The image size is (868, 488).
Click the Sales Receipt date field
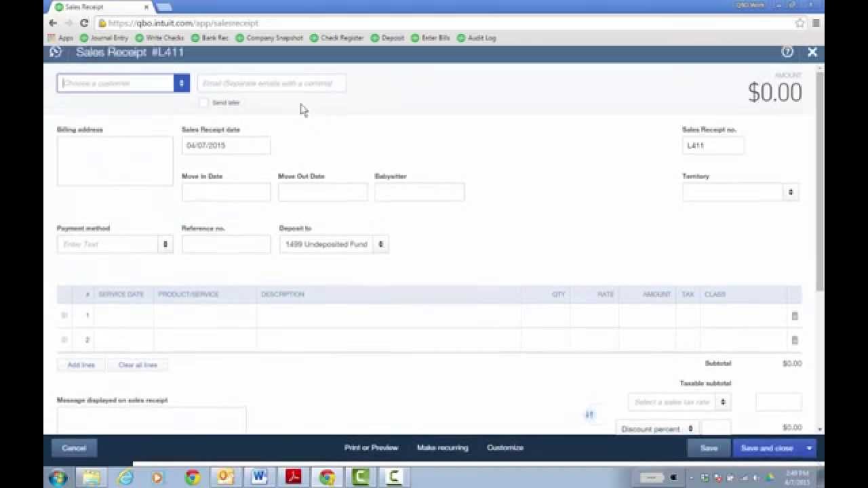click(x=226, y=146)
